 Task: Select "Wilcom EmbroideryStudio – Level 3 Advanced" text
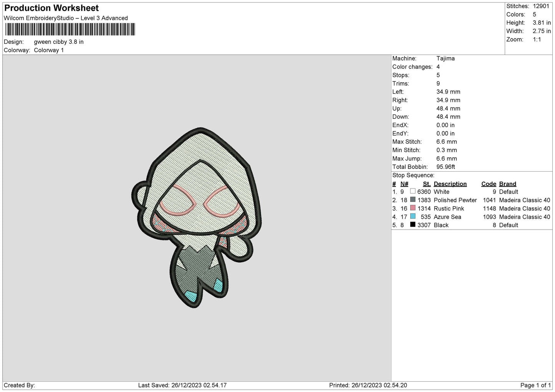click(x=66, y=18)
